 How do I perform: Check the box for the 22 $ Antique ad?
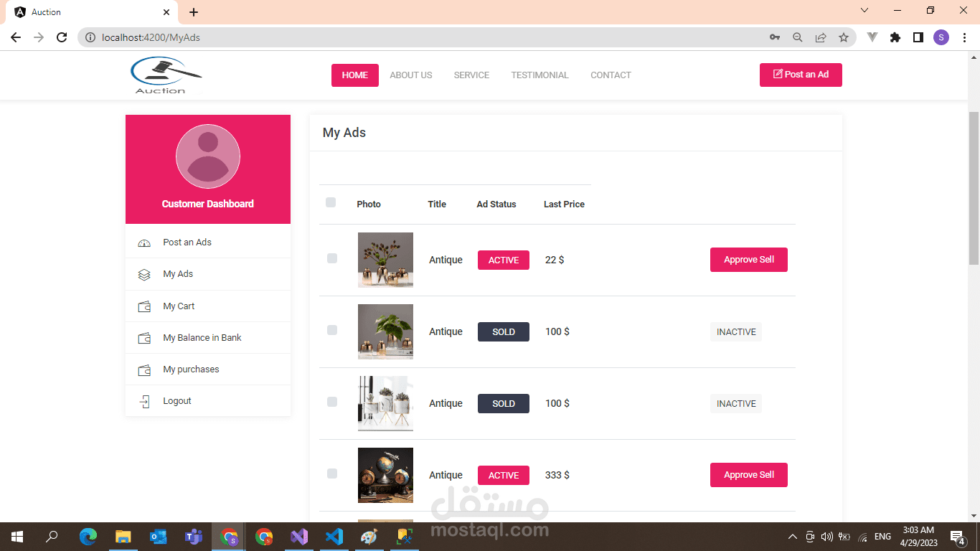[x=331, y=258]
